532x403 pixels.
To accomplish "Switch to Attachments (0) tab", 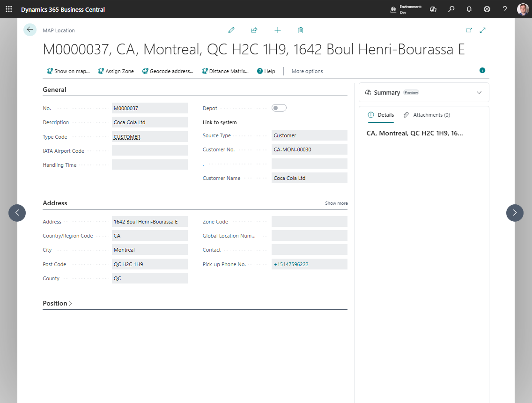I will (x=427, y=115).
